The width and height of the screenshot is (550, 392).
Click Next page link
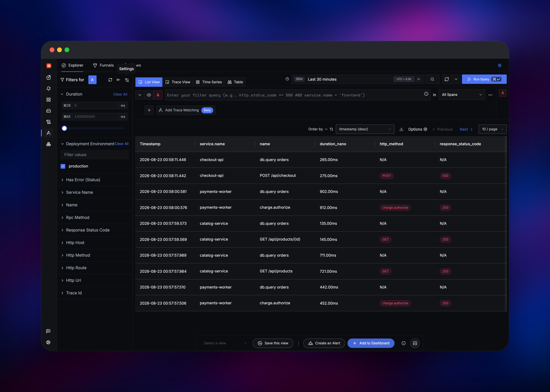[x=466, y=129]
